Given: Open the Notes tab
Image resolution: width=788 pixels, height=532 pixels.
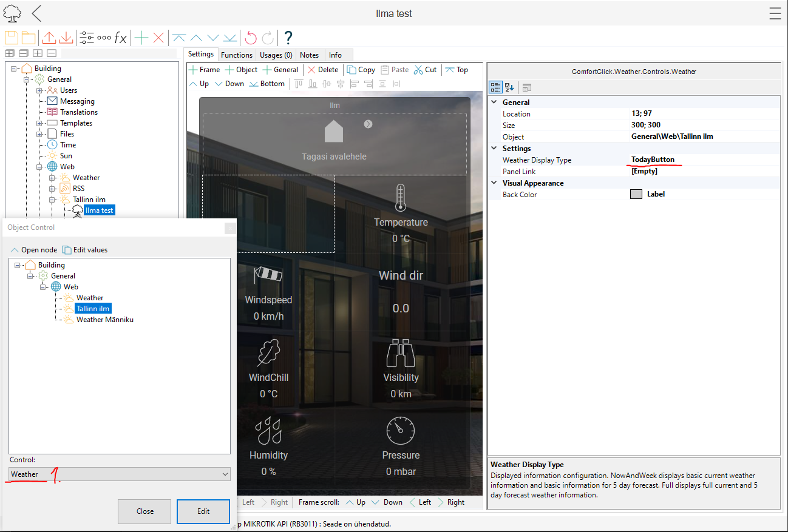Looking at the screenshot, I should 309,55.
